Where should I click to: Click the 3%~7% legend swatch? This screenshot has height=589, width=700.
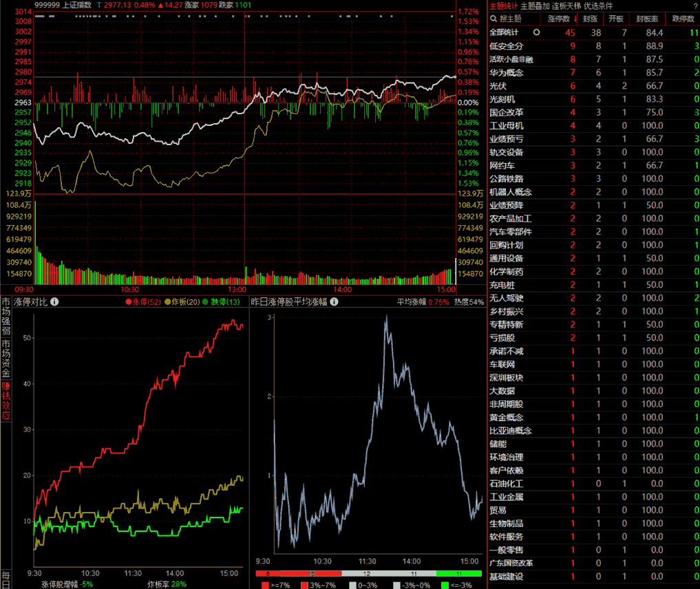pos(304,585)
